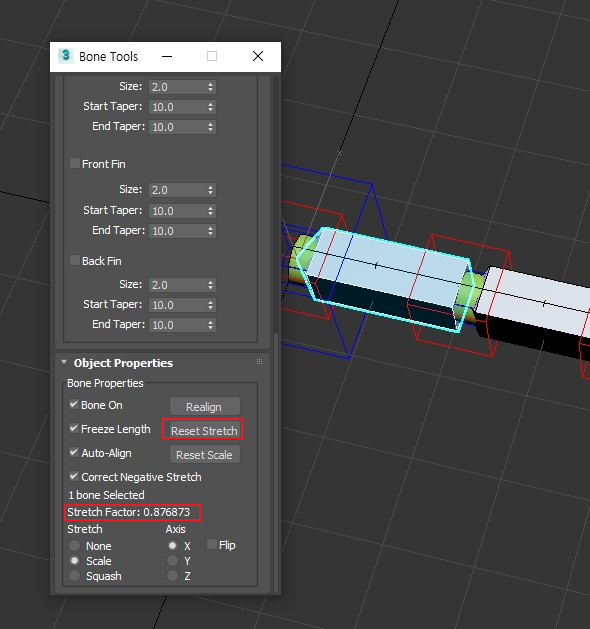The image size is (590, 629).
Task: Select None under Stretch options
Action: [x=74, y=546]
